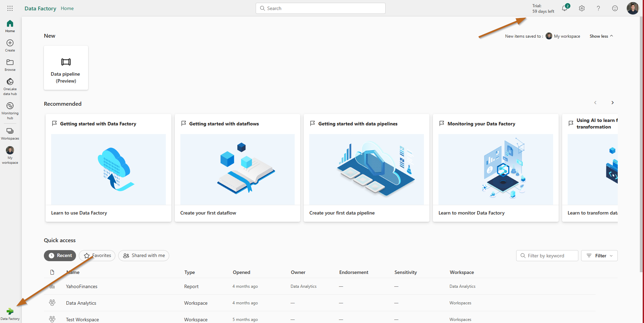This screenshot has width=644, height=323.
Task: Open OneLake data hub
Action: 10,87
